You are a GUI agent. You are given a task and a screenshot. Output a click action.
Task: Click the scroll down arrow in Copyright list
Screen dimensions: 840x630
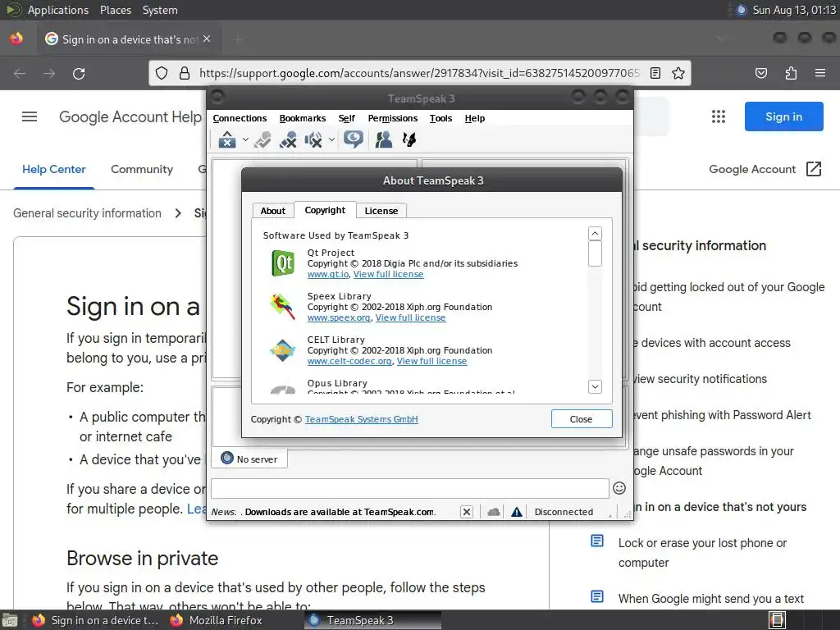pyautogui.click(x=595, y=387)
